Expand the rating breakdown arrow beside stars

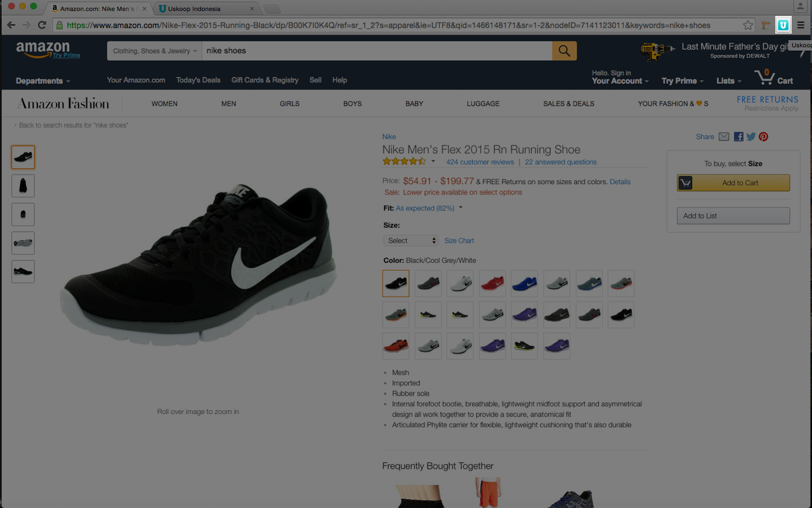[433, 162]
